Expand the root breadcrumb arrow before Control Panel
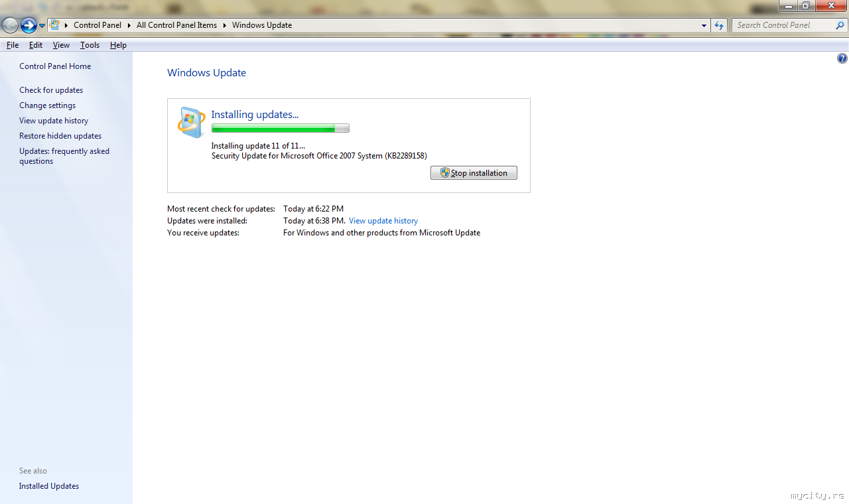The width and height of the screenshot is (849, 504). (x=66, y=25)
